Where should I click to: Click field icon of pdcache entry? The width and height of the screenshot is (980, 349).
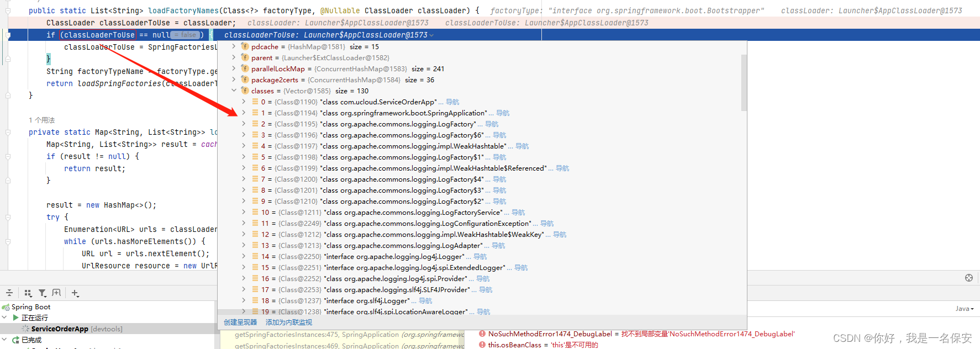click(245, 46)
